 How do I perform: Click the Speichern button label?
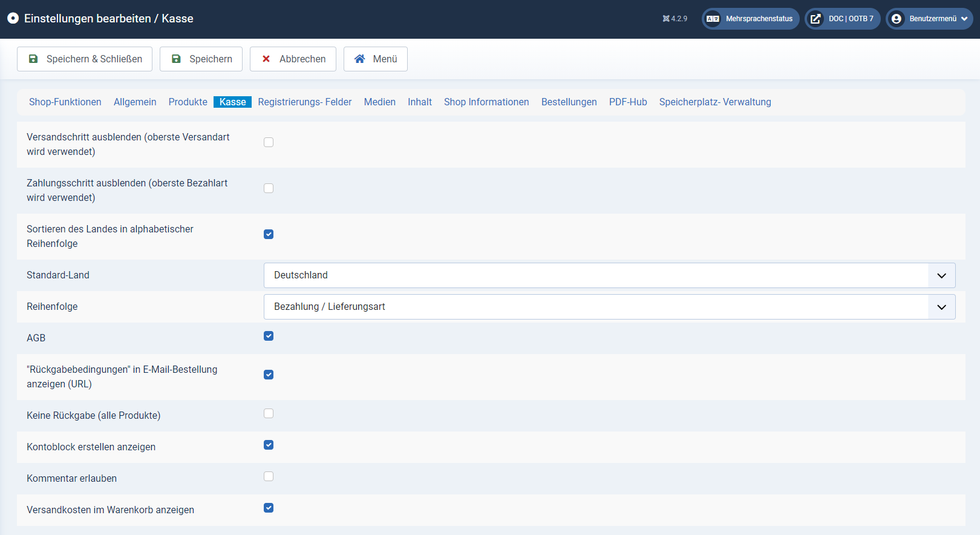[211, 59]
